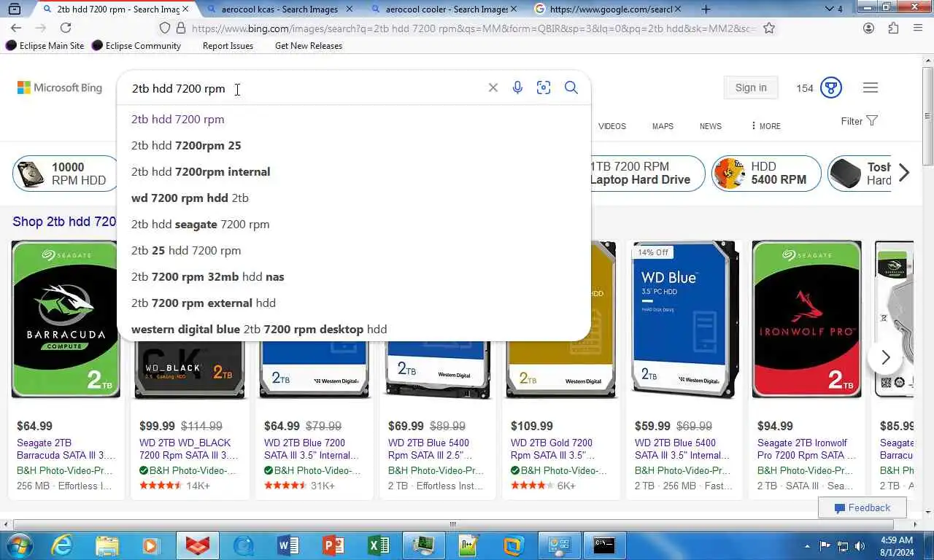Pick suggestion 2tb hdd 7200rpm 25
The width and height of the screenshot is (934, 560).
tap(354, 145)
